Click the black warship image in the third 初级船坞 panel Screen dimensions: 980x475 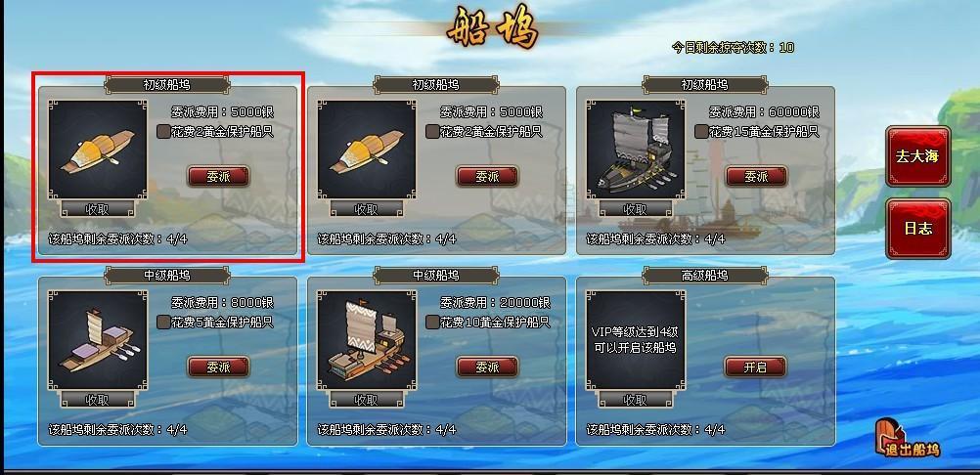pyautogui.click(x=636, y=150)
